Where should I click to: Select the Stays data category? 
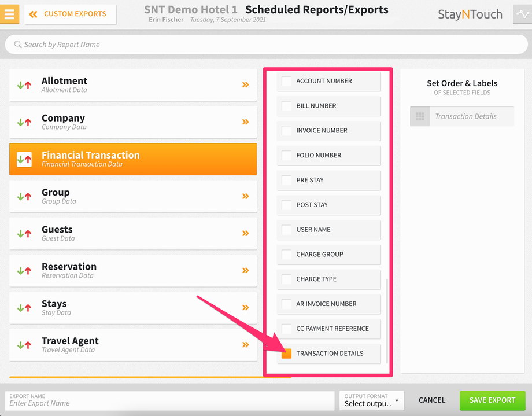(x=133, y=308)
